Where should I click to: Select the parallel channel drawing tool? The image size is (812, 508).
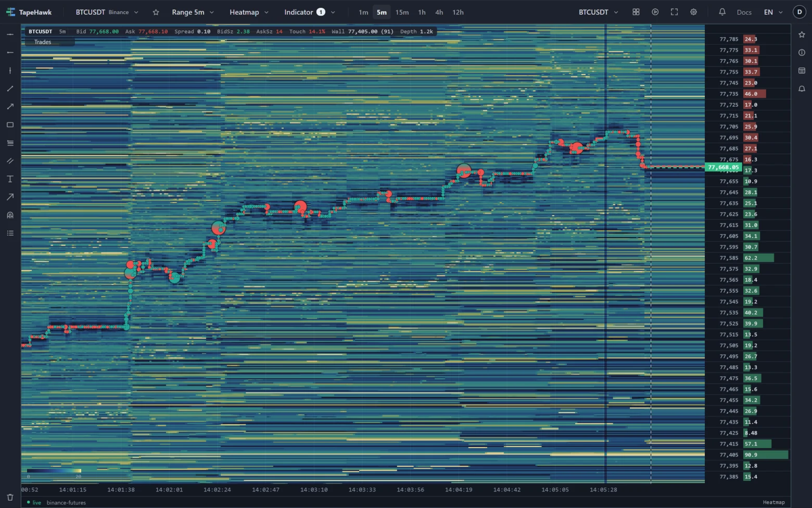(x=10, y=161)
